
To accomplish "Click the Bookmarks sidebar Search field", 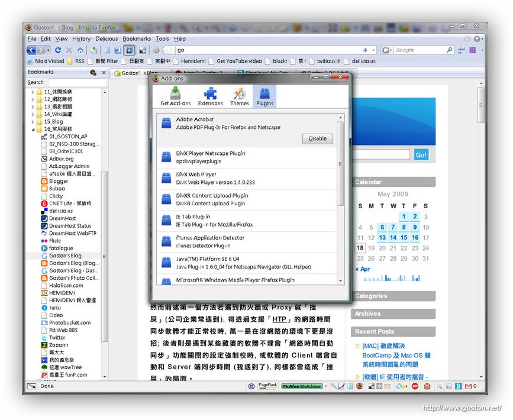I will pyautogui.click(x=78, y=82).
